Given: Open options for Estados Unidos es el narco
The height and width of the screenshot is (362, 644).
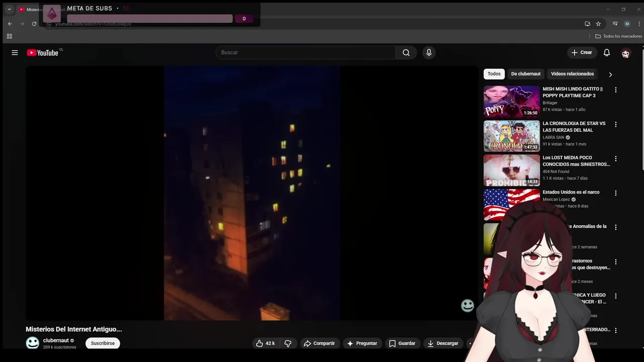Looking at the screenshot, I should click(615, 193).
